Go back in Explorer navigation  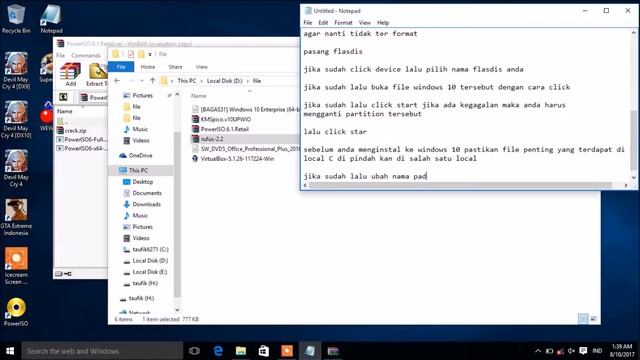[x=117, y=81]
